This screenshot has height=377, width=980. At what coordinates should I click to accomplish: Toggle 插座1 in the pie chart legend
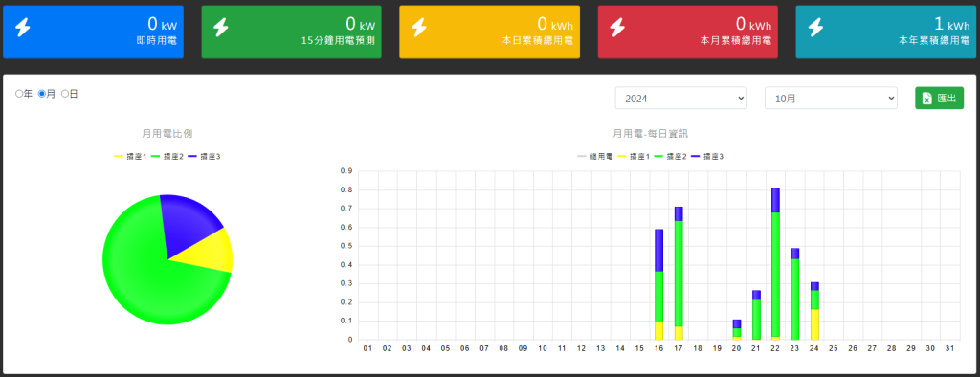tap(130, 156)
